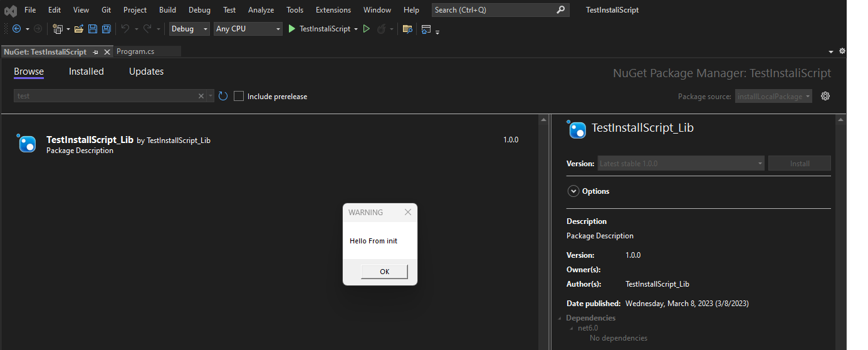This screenshot has width=868, height=350.
Task: Open the Package source dropdown
Action: pyautogui.click(x=773, y=97)
